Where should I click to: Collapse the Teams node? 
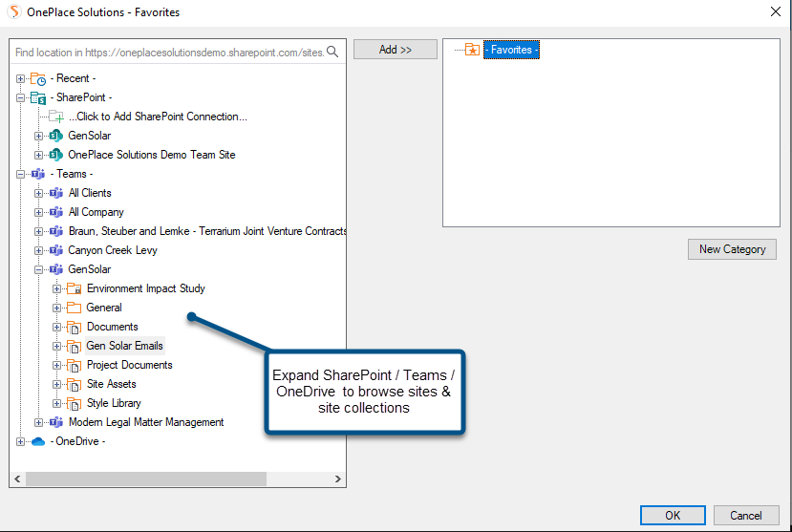[x=20, y=174]
